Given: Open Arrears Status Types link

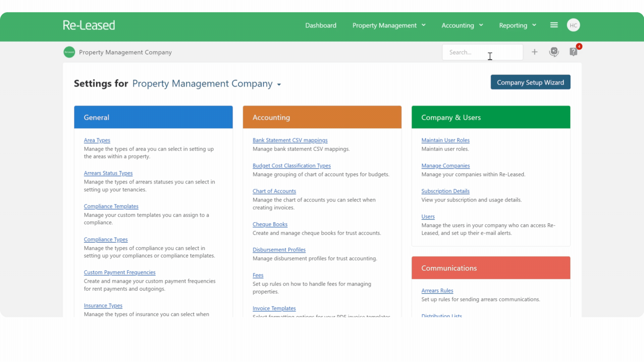Looking at the screenshot, I should (x=108, y=173).
